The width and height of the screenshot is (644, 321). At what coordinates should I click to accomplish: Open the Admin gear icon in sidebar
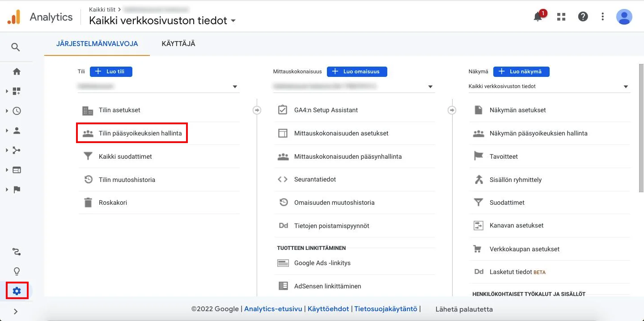click(x=16, y=290)
